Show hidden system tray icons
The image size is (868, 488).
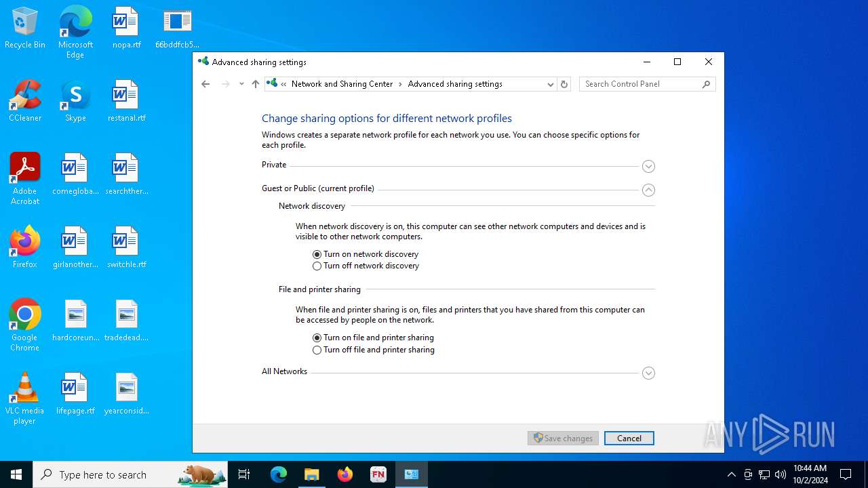click(731, 474)
